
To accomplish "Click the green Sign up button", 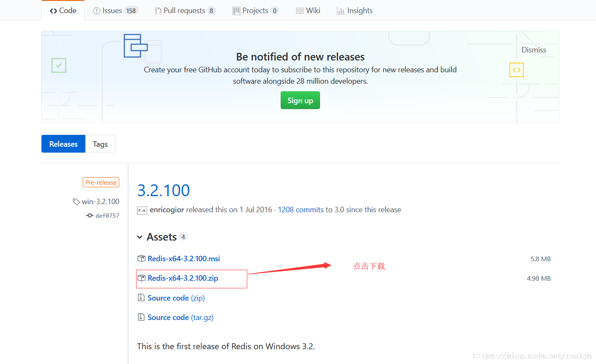I will pos(300,100).
